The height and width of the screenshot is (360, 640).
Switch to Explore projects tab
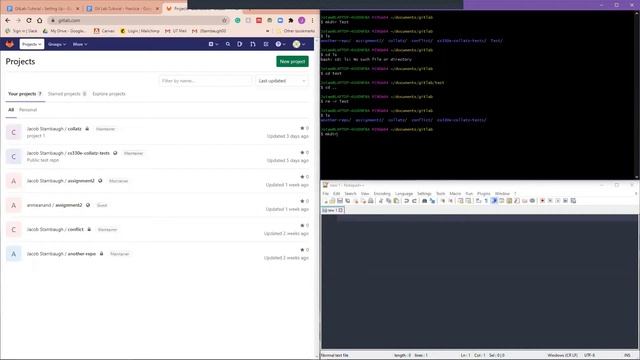(x=109, y=94)
